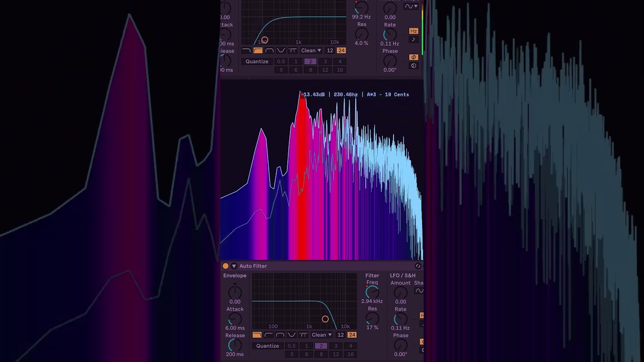Image resolution: width=644 pixels, height=362 pixels.
Task: Choose quantize value 0.5 on 99.2 Hz filter
Action: pos(281,62)
